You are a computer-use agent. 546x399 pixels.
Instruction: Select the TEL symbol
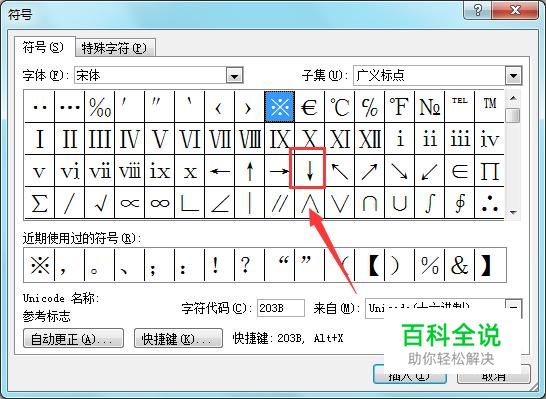click(x=460, y=107)
